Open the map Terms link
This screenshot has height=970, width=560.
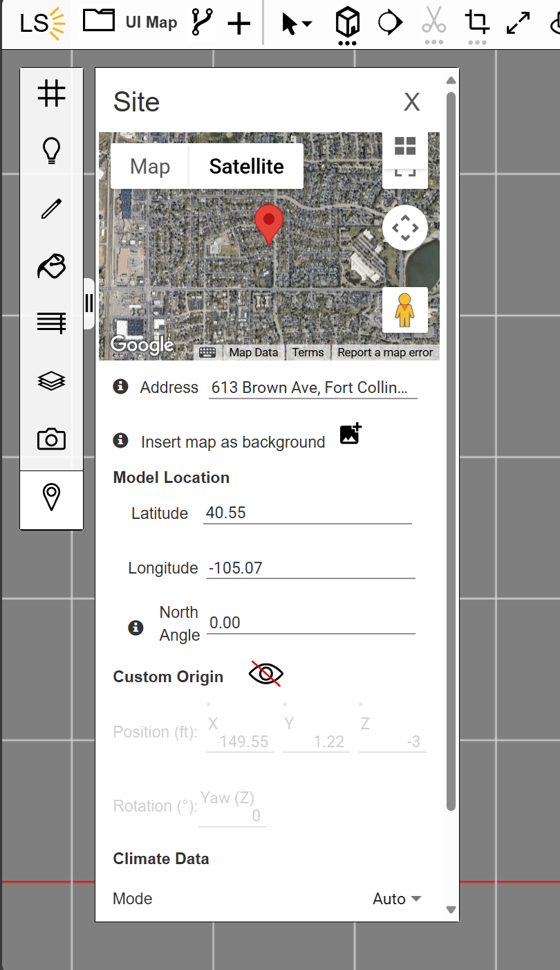click(308, 352)
